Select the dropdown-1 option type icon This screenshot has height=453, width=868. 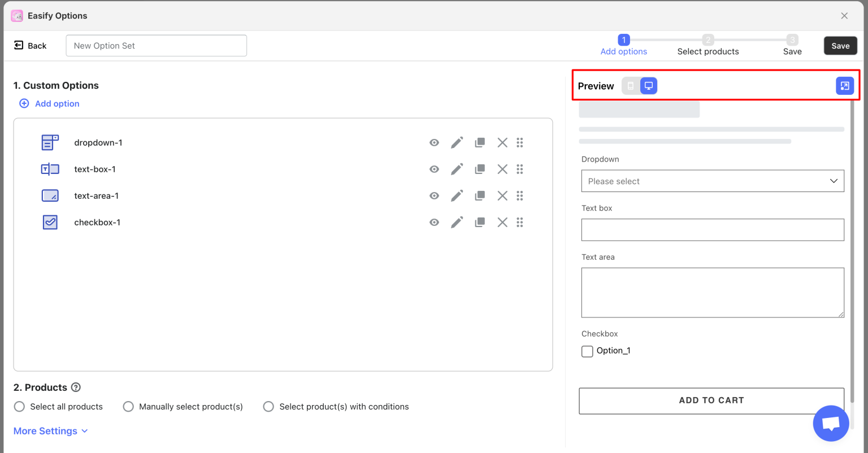(x=50, y=142)
